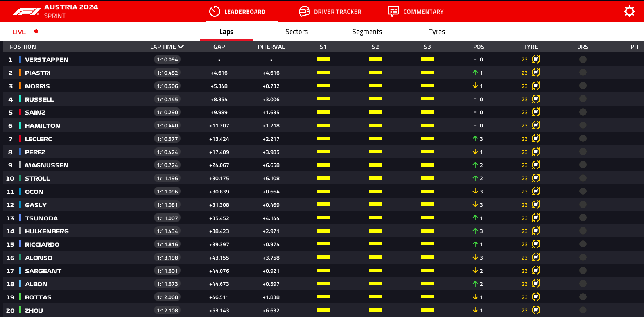Click the Commentary speech bubble icon
Screen dimensions: 644x317
point(393,11)
